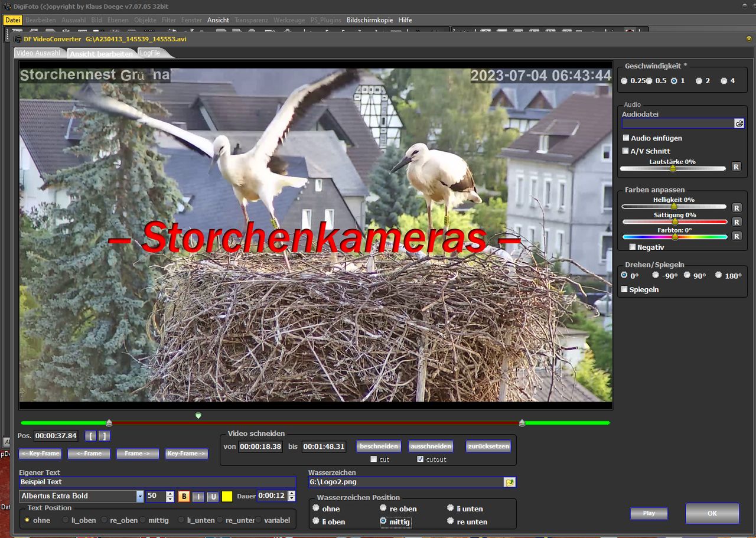Screen dimensions: 756x538
Task: Reset volume with the Lautstärke R button
Action: pos(737,167)
